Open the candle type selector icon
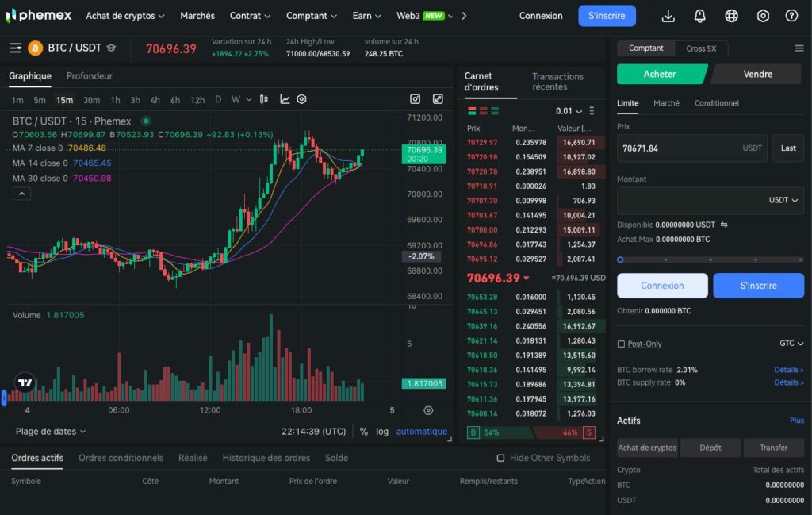Viewport: 812px width, 515px height. click(x=264, y=98)
